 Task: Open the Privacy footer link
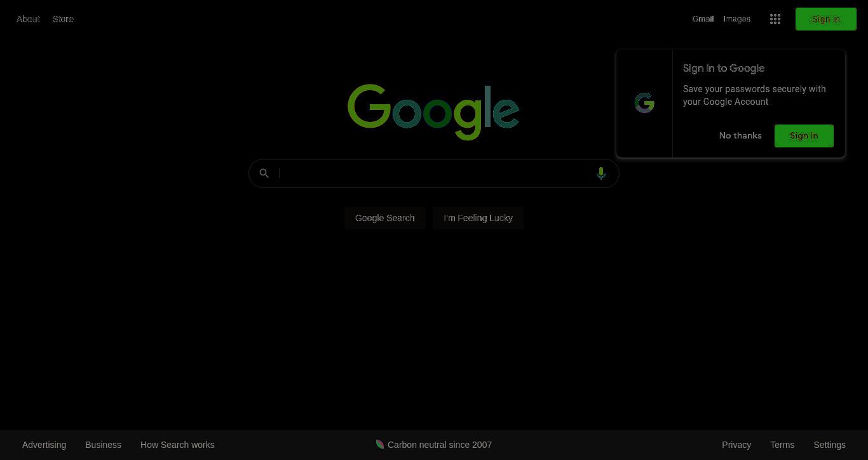pos(736,445)
